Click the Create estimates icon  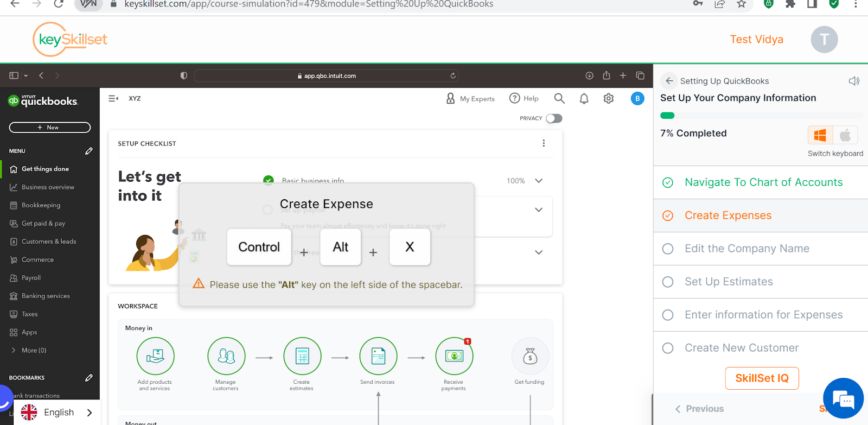click(302, 356)
